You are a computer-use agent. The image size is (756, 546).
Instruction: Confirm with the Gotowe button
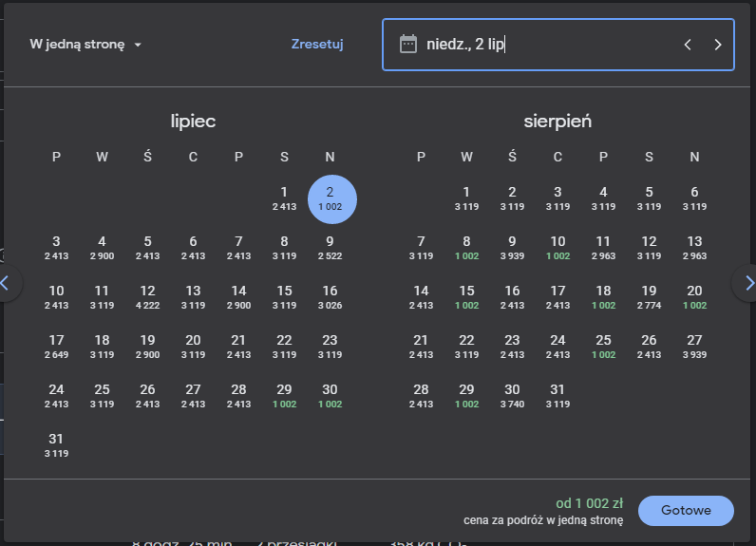[x=686, y=510]
